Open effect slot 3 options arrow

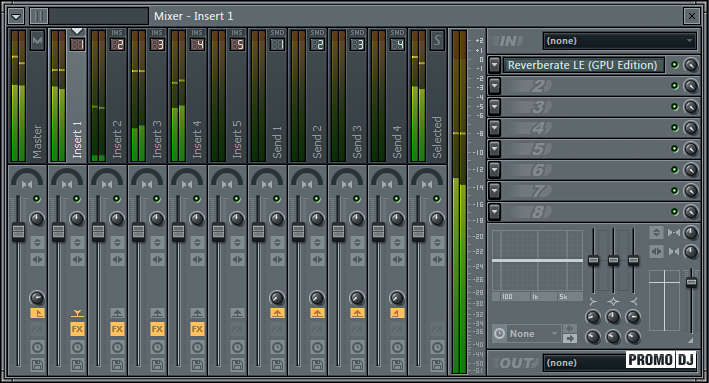click(495, 107)
